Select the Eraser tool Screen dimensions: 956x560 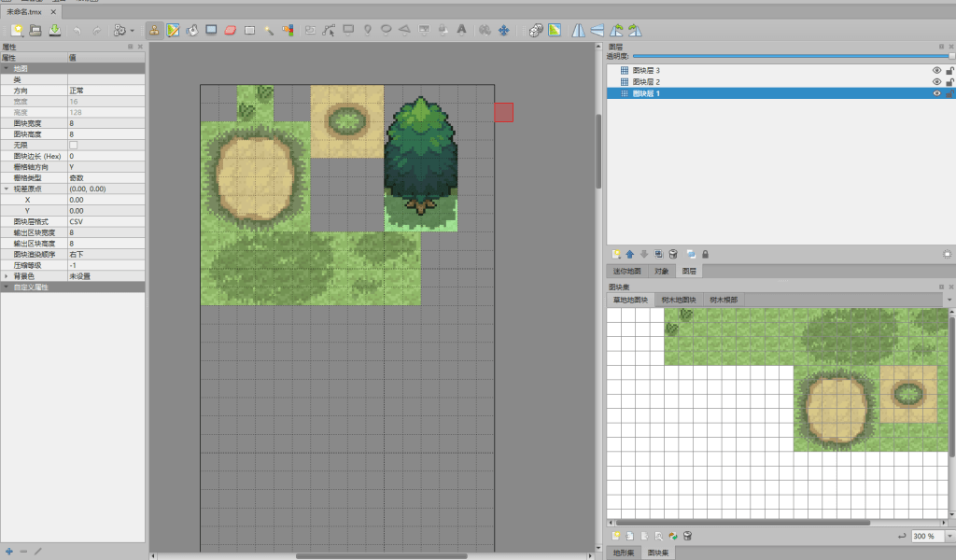tap(231, 30)
